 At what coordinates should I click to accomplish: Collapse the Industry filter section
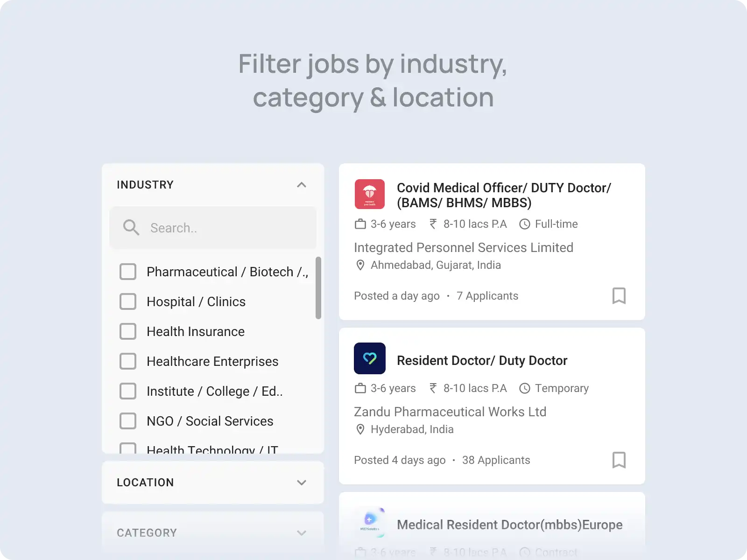tap(302, 185)
